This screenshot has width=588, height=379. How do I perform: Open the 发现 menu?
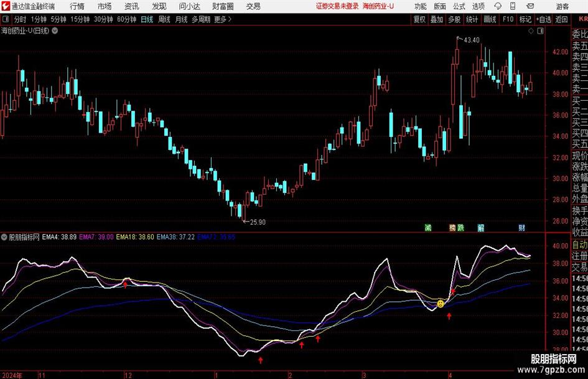point(159,6)
